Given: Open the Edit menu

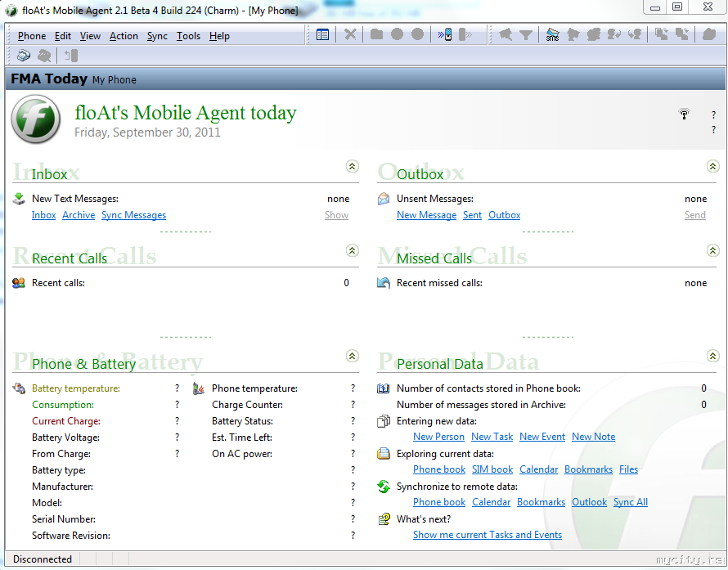Looking at the screenshot, I should click(x=63, y=36).
